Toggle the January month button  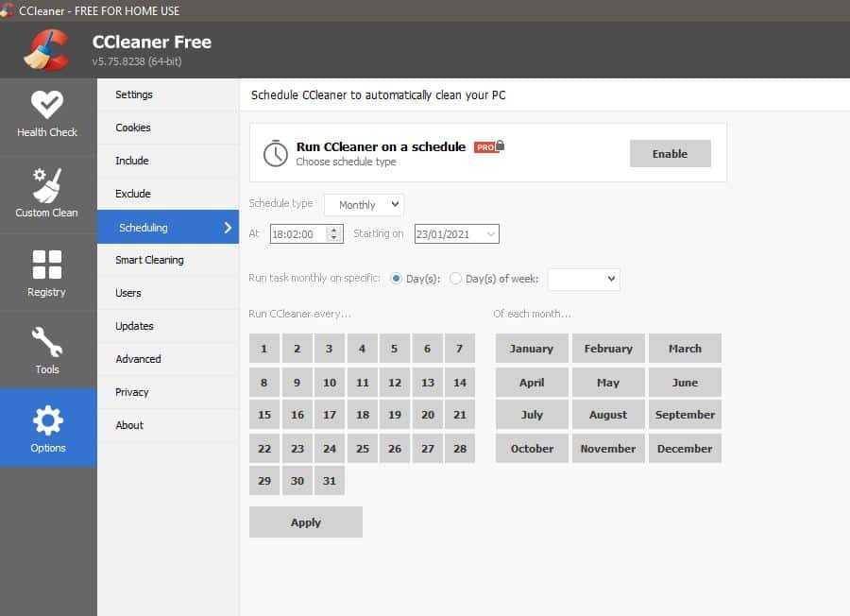[532, 348]
